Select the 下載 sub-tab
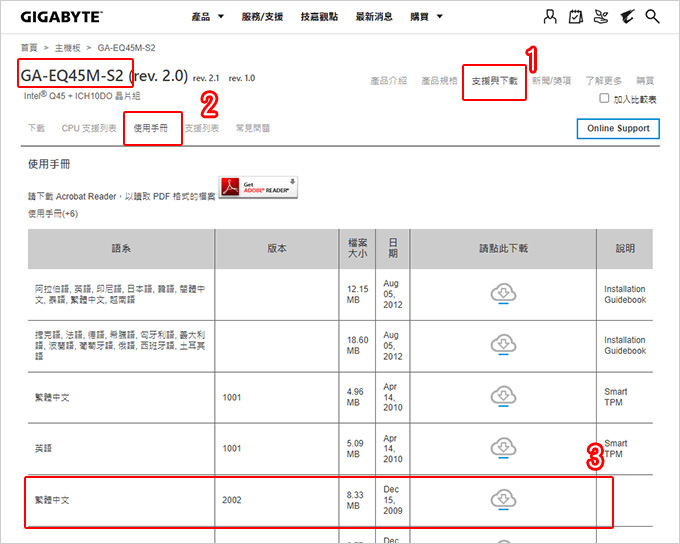The width and height of the screenshot is (680, 544). [x=36, y=128]
